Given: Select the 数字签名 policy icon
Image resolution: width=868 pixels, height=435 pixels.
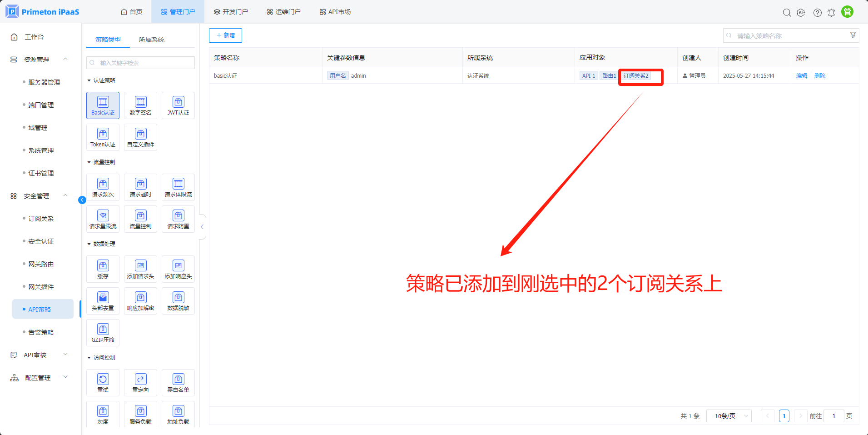Looking at the screenshot, I should click(140, 105).
